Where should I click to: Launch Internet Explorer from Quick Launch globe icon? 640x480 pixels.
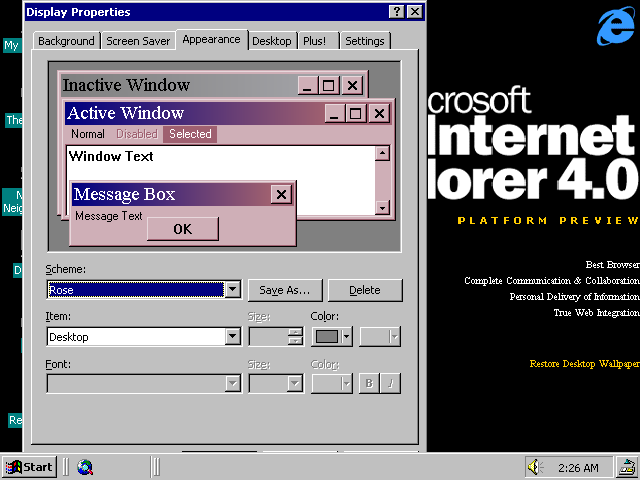tap(85, 467)
